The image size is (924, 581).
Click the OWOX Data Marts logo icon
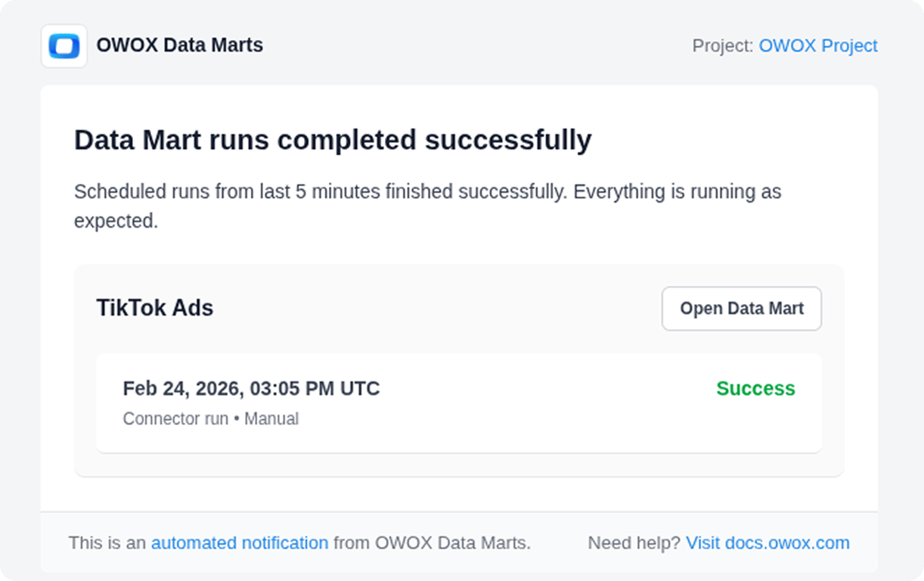(64, 45)
